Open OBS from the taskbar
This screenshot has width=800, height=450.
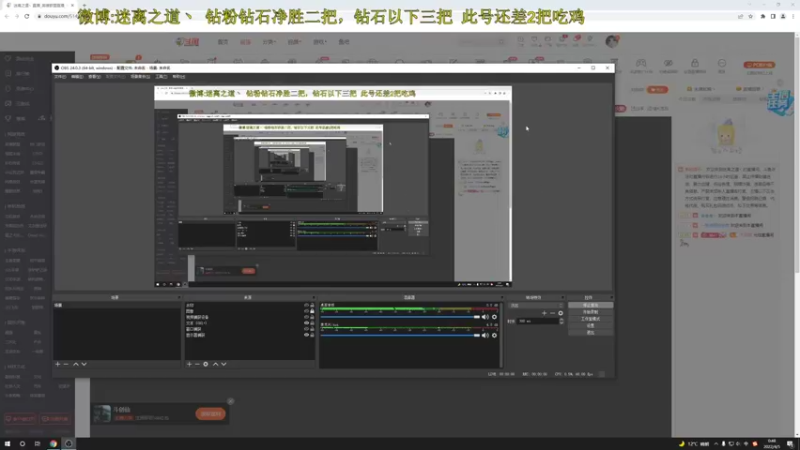68,444
